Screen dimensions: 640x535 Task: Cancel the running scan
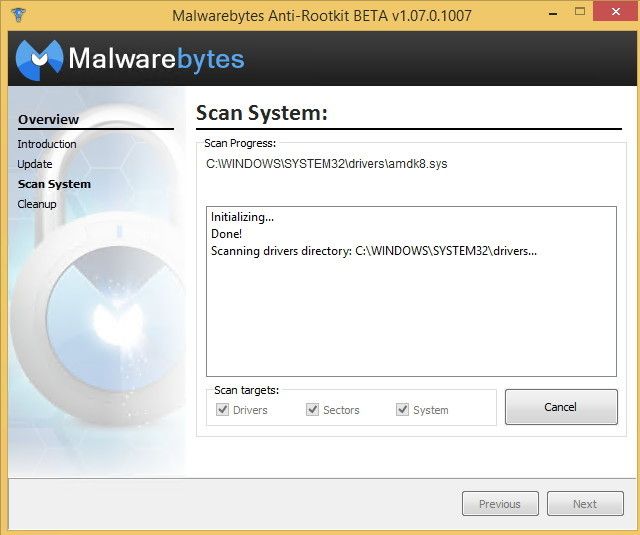(561, 407)
